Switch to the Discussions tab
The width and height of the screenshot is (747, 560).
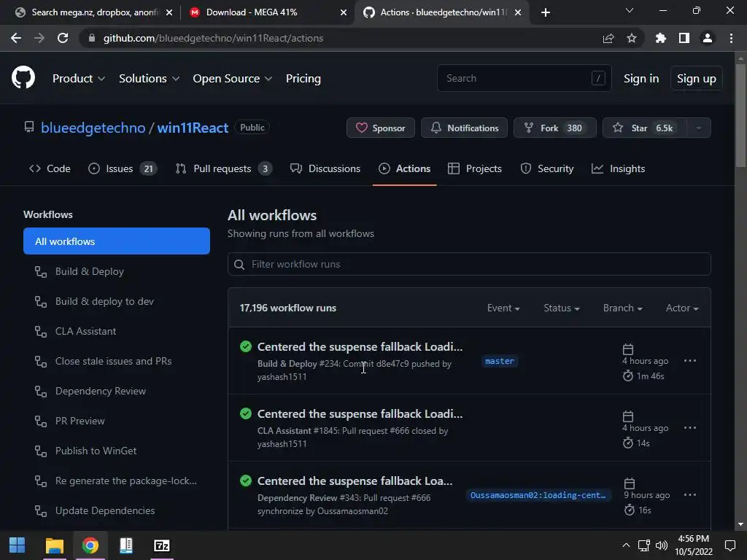coord(325,168)
